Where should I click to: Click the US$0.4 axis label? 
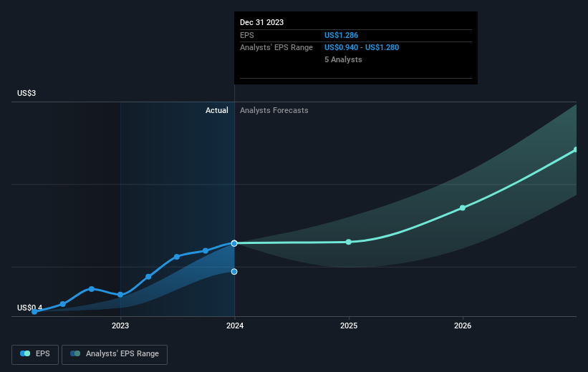click(29, 308)
